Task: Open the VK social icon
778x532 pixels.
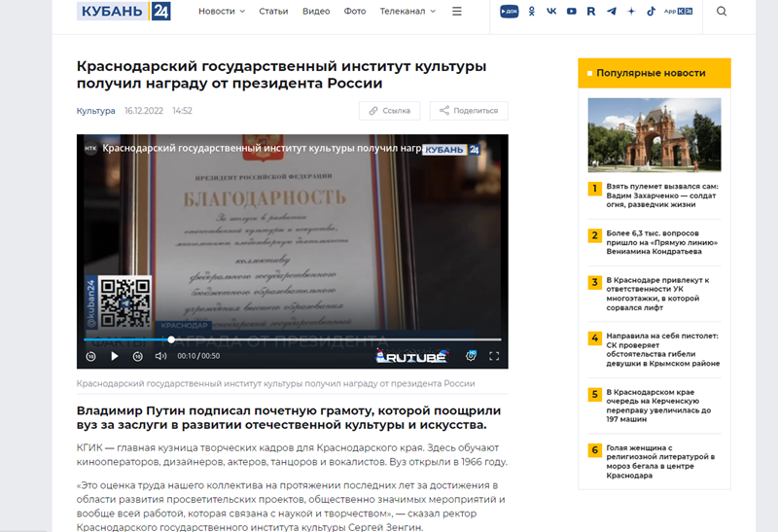Action: pyautogui.click(x=551, y=11)
